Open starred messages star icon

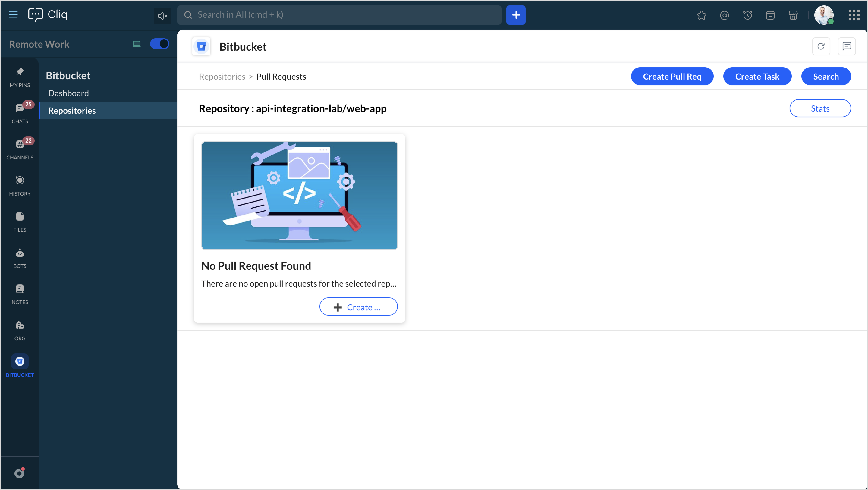[701, 15]
